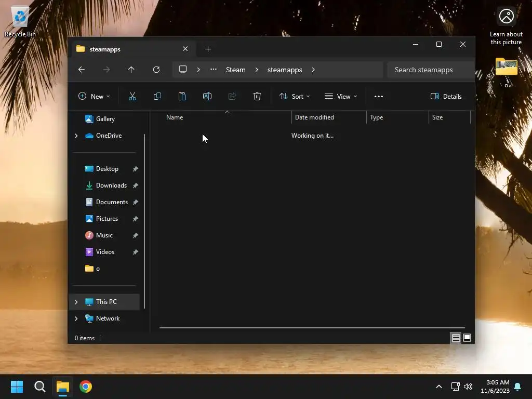The height and width of the screenshot is (399, 532).
Task: Click the PC monitor icon in address bar
Action: (183, 70)
